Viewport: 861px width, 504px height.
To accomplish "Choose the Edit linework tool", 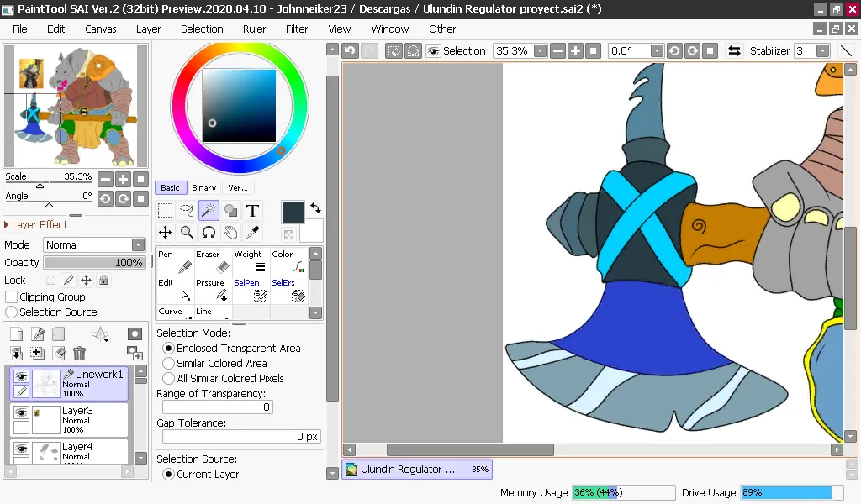I will 175,290.
